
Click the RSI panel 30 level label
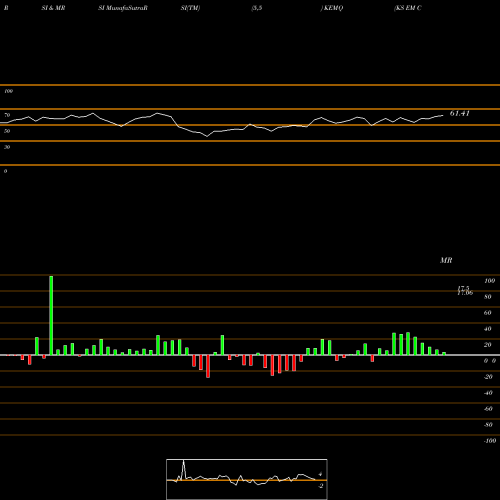[7, 147]
